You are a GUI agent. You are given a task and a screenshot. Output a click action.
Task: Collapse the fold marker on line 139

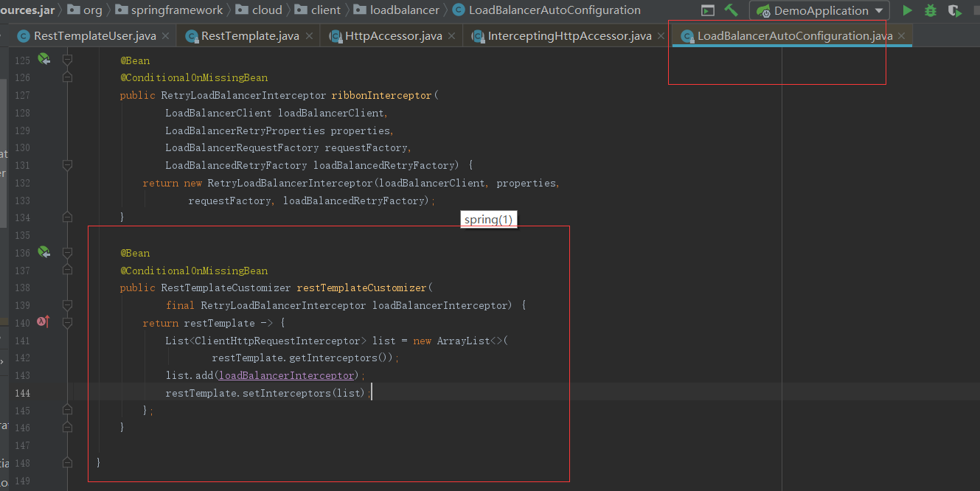tap(68, 305)
